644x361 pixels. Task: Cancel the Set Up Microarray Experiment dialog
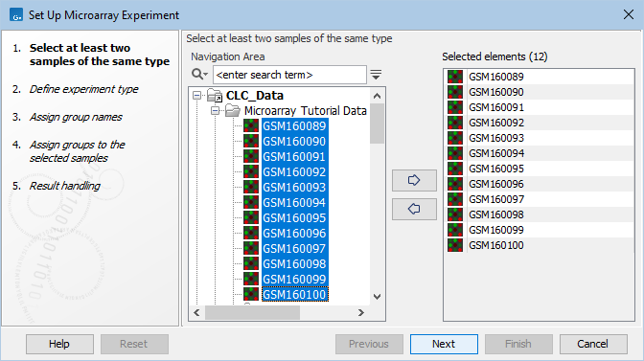pos(593,344)
